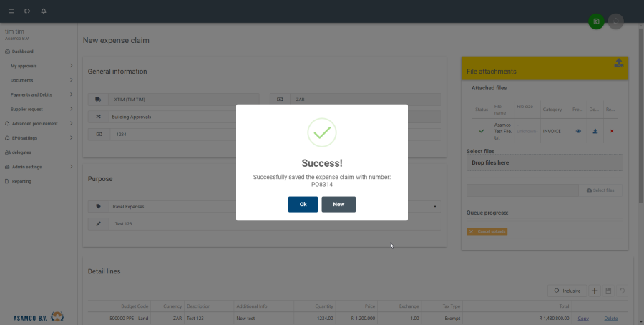Go to Dashboard in sidebar

(x=23, y=52)
